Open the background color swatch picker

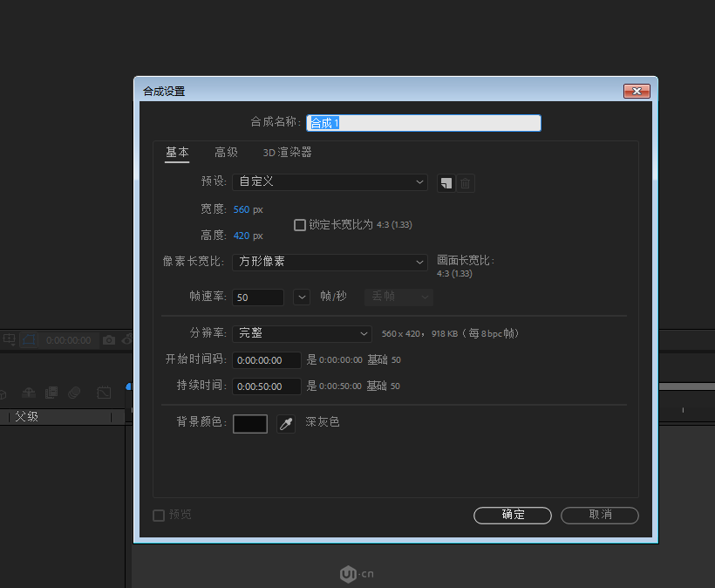250,423
